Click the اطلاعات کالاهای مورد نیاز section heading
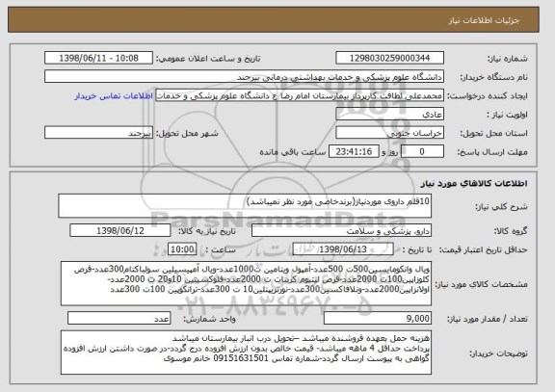This screenshot has height=392, width=555. (474, 183)
